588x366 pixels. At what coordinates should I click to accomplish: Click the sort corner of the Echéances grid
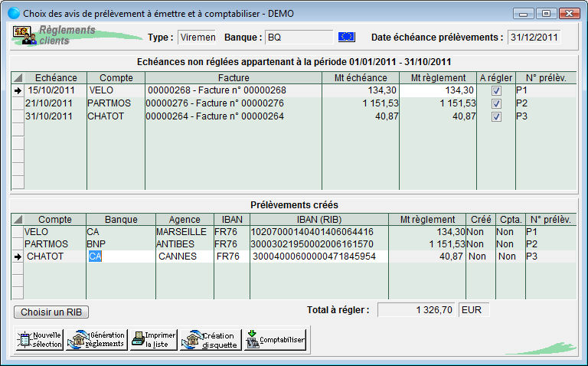point(17,77)
